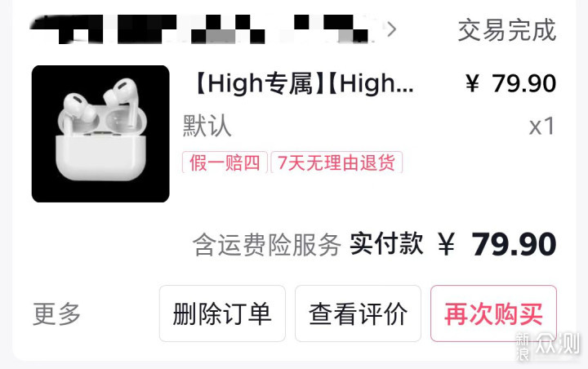The width and height of the screenshot is (588, 369).
Task: Click the 查看评价 button
Action: click(359, 313)
